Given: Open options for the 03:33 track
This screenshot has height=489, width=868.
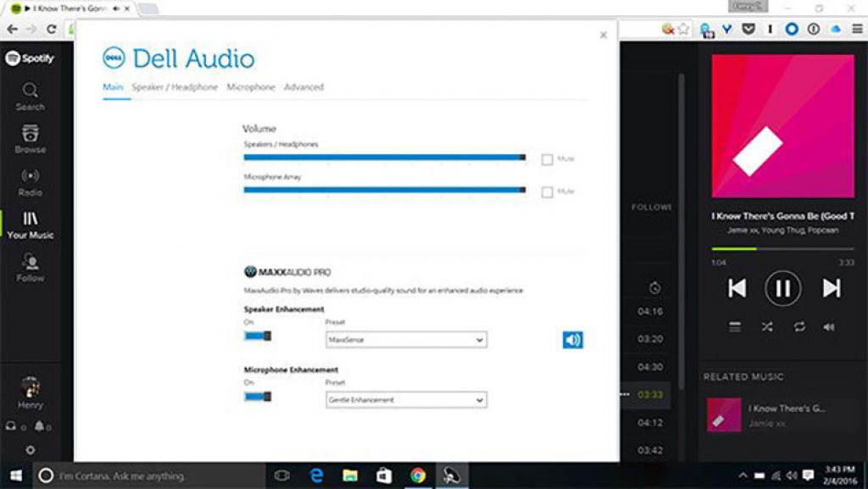Looking at the screenshot, I should [x=625, y=394].
